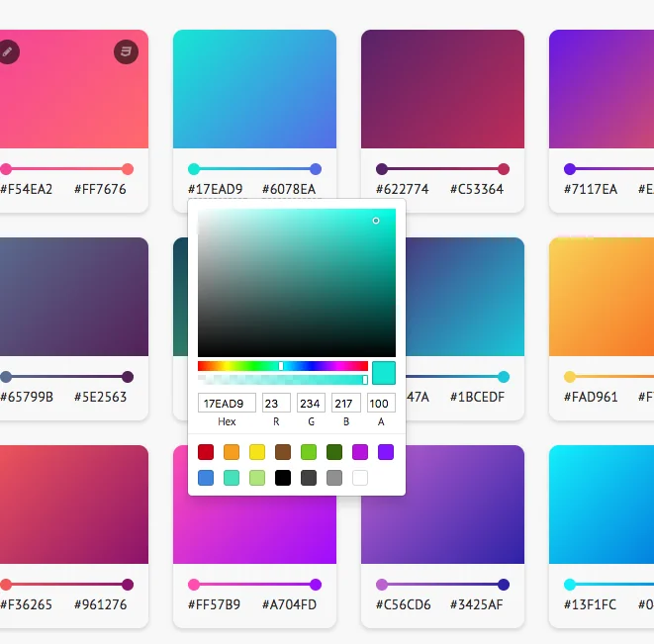654x644 pixels.
Task: Select the brown preset color swatch
Action: (283, 452)
